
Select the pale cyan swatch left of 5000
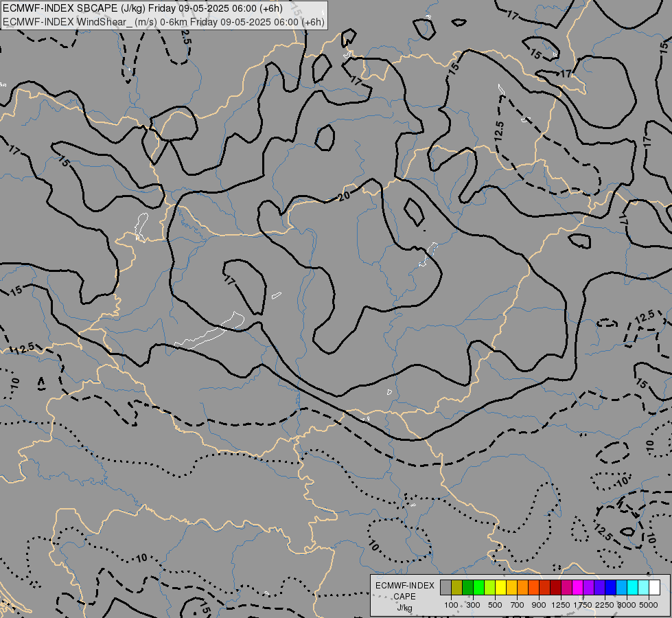[x=643, y=588]
